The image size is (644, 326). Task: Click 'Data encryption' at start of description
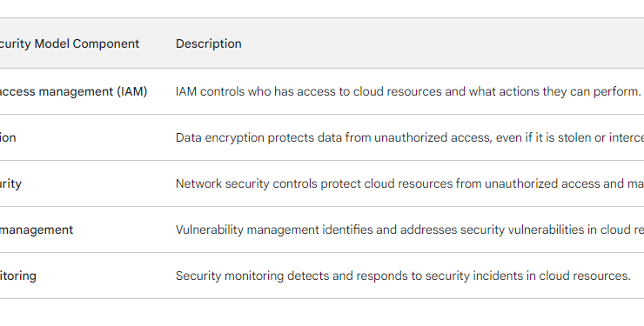[x=220, y=137]
